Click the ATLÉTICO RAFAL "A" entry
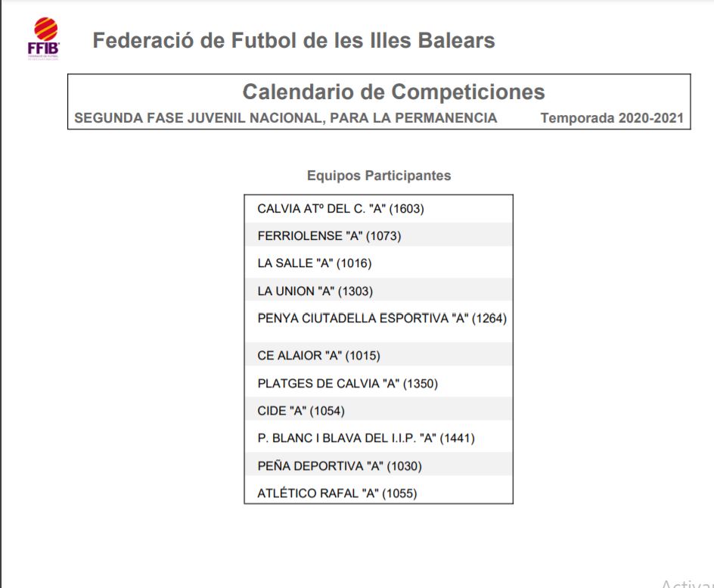The image size is (714, 588). point(337,493)
